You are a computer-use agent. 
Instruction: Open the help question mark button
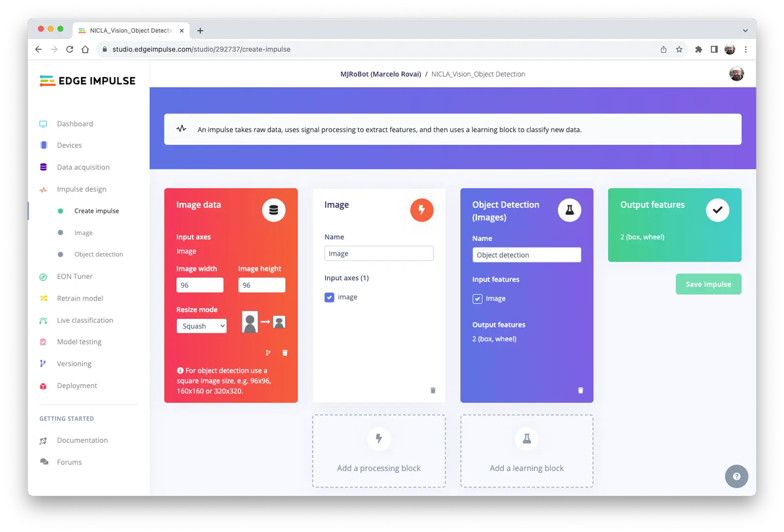tap(736, 476)
